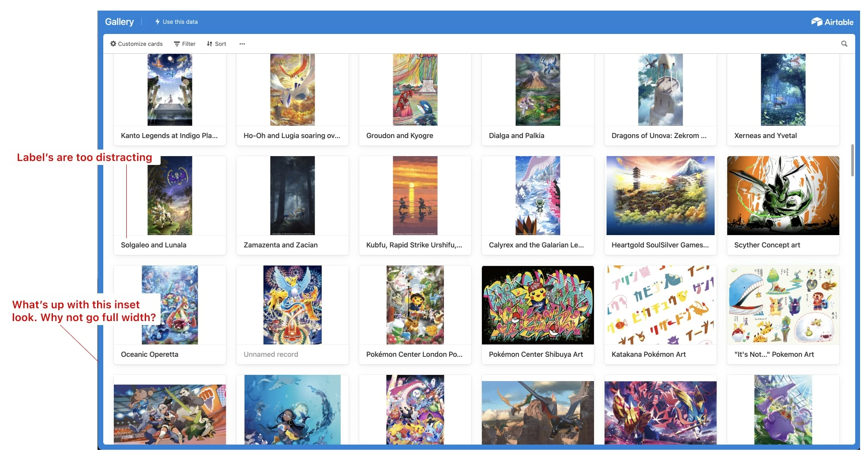Open Dialga and Palkia card image
Screen dimensions: 868x460
tap(538, 90)
